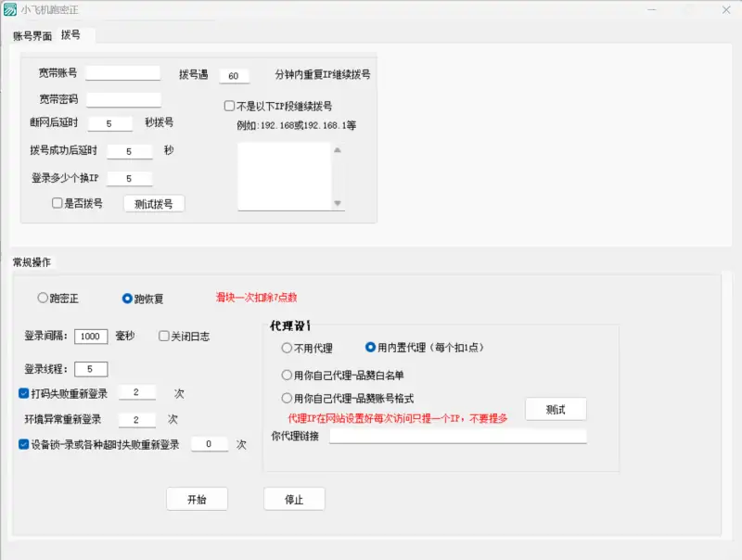Check 不是以下IP段继续拨号
Viewport: 742px width, 560px height.
click(228, 104)
